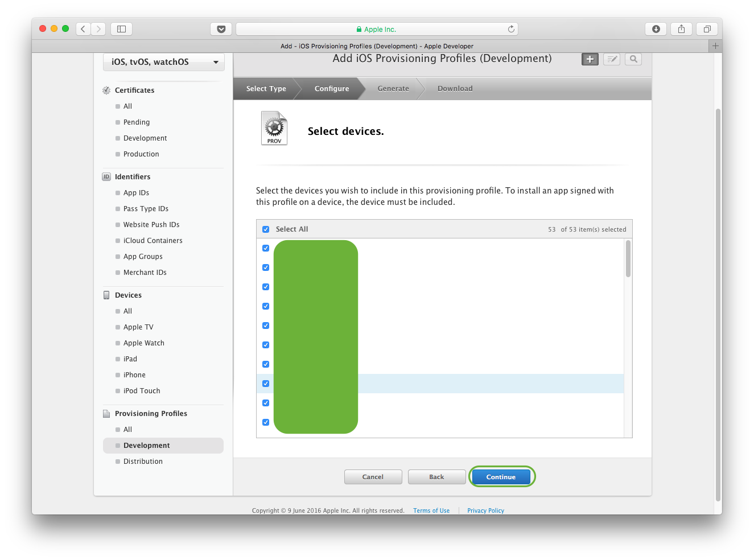Go to the Select Type step
This screenshot has height=560, width=754.
coord(266,88)
